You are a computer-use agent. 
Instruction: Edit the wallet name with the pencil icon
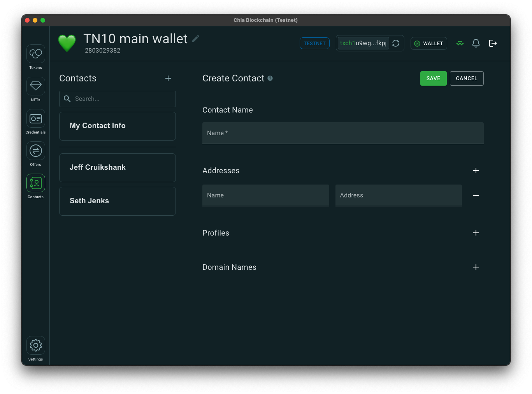pos(195,39)
